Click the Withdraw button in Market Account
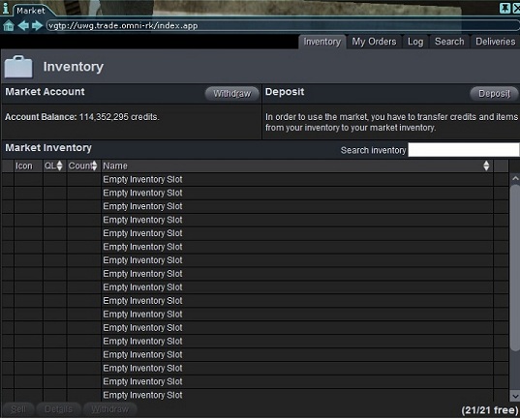Image resolution: width=520 pixels, height=420 pixels. point(231,94)
